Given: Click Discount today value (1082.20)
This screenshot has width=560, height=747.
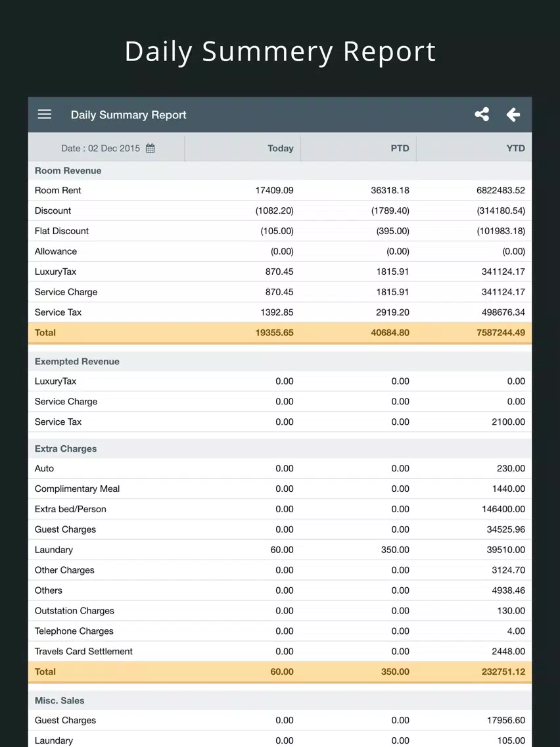Looking at the screenshot, I should click(274, 210).
